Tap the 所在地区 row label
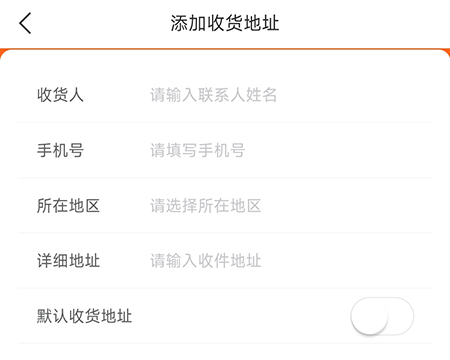This screenshot has width=450, height=360. coord(68,205)
